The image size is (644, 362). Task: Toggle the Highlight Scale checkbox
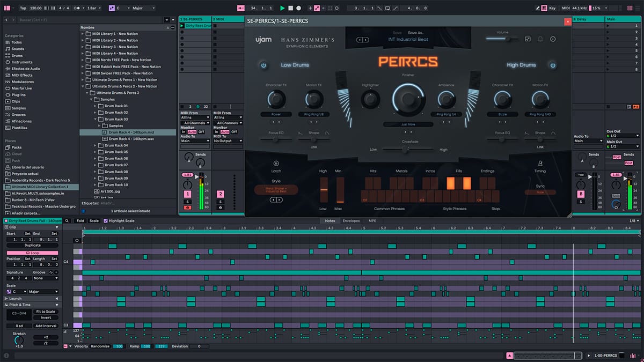106,221
